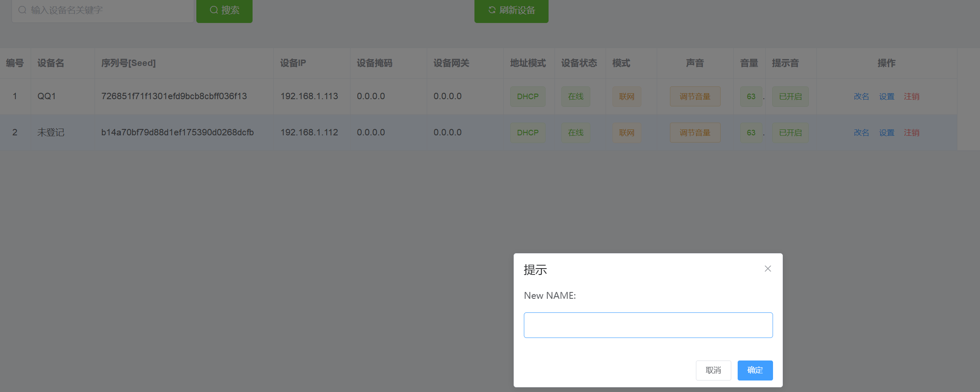Click the X icon to close the prompt dialog

(x=767, y=269)
